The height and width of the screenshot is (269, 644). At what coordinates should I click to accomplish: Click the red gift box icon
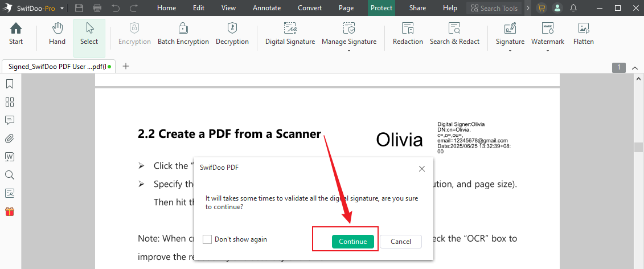pos(10,211)
